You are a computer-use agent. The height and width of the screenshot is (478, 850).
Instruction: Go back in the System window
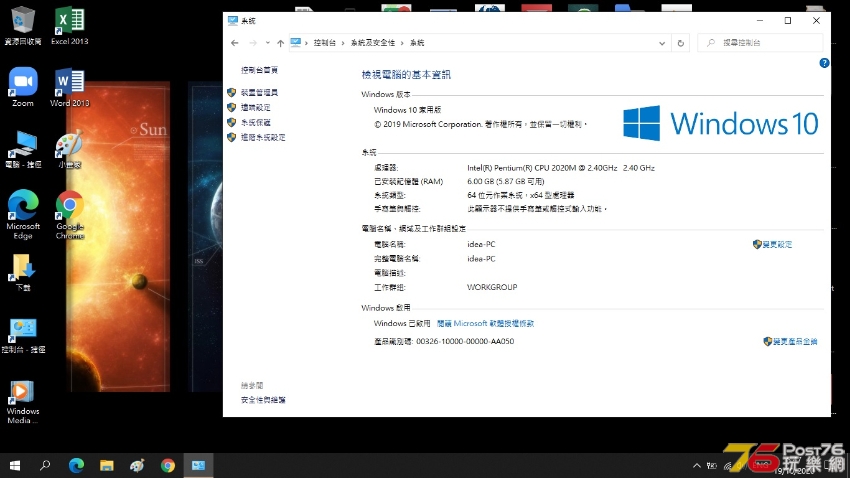click(x=234, y=43)
